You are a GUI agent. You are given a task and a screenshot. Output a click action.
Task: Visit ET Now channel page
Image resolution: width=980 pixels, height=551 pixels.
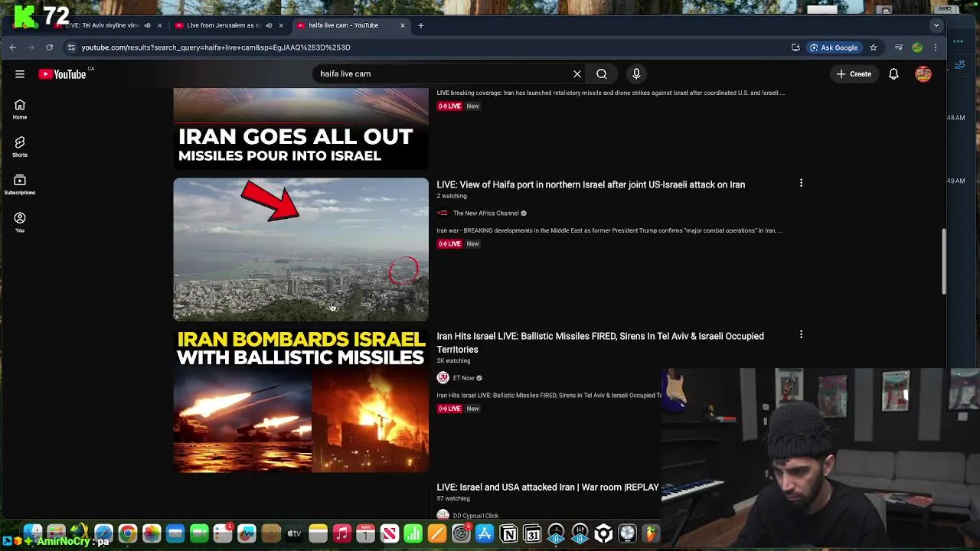click(x=463, y=378)
